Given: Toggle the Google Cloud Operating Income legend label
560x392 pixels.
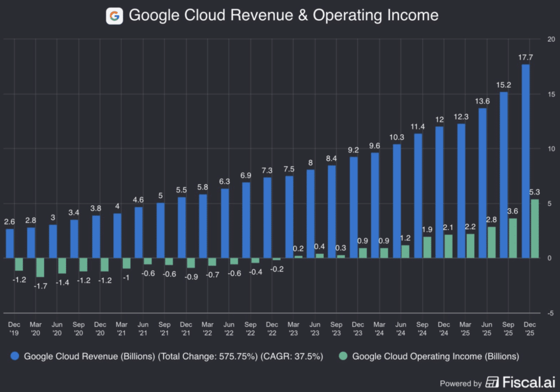Looking at the screenshot, I should click(435, 356).
